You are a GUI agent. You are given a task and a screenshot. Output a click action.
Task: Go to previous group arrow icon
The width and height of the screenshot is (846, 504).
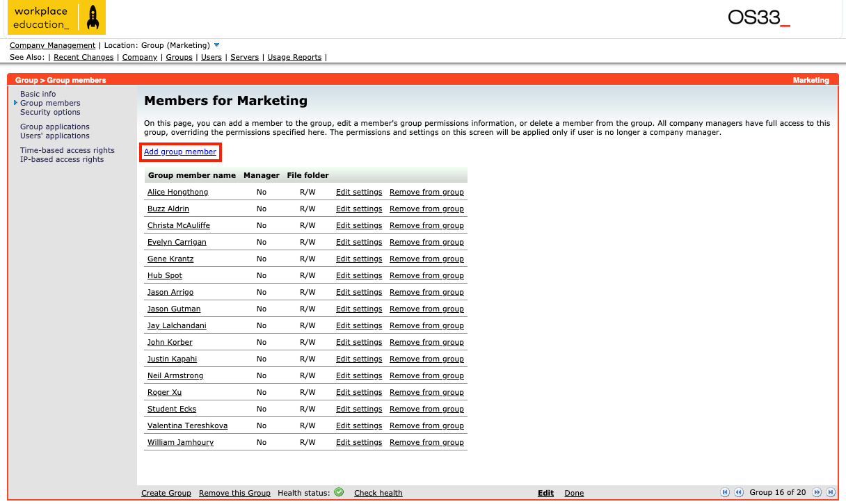pyautogui.click(x=739, y=492)
